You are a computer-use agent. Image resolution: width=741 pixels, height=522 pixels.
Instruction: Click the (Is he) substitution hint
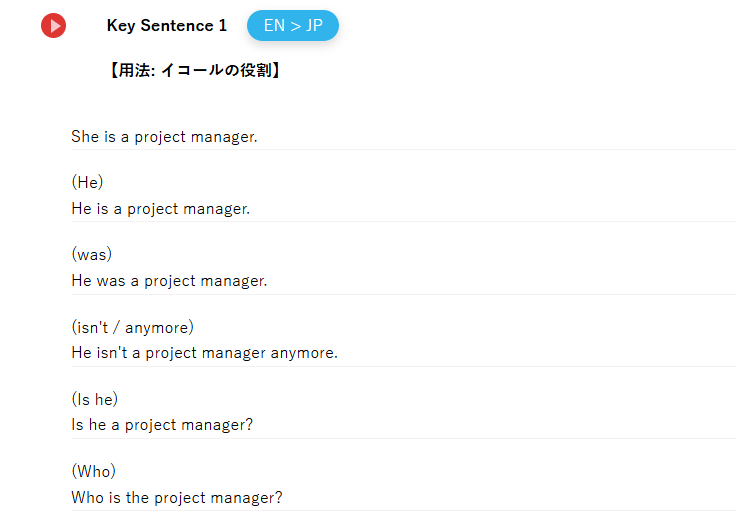pos(94,399)
